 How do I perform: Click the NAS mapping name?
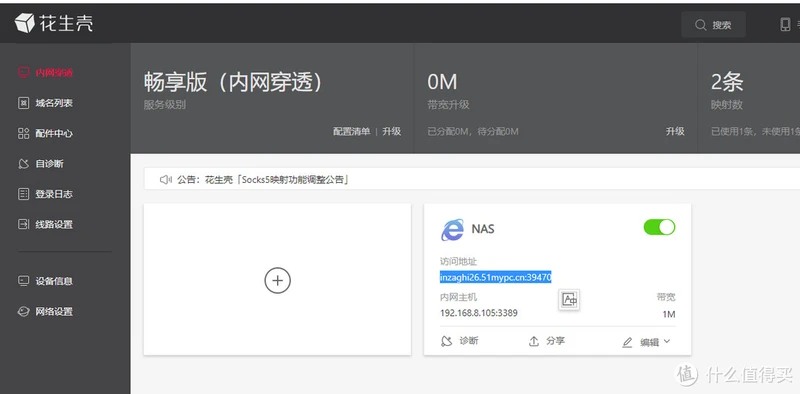coord(483,229)
